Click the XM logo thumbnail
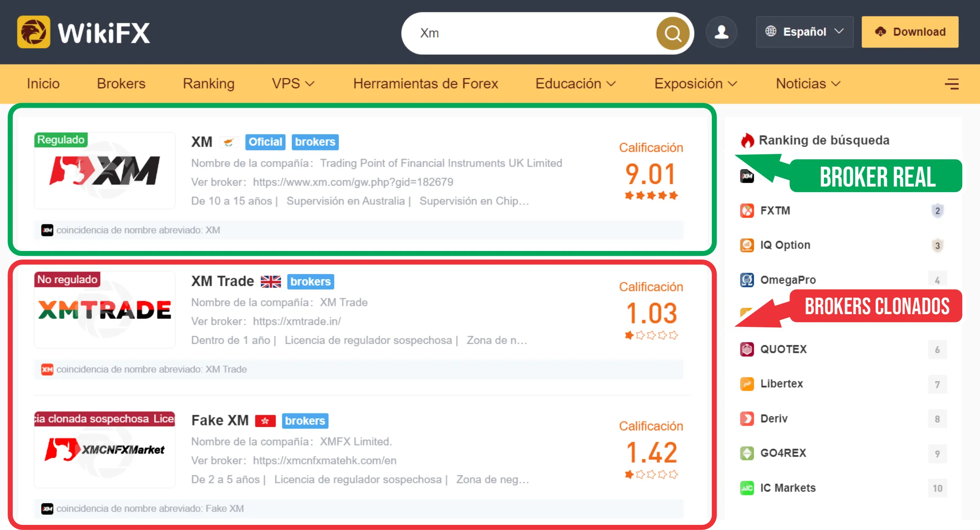The width and height of the screenshot is (980, 530). pyautogui.click(x=104, y=170)
